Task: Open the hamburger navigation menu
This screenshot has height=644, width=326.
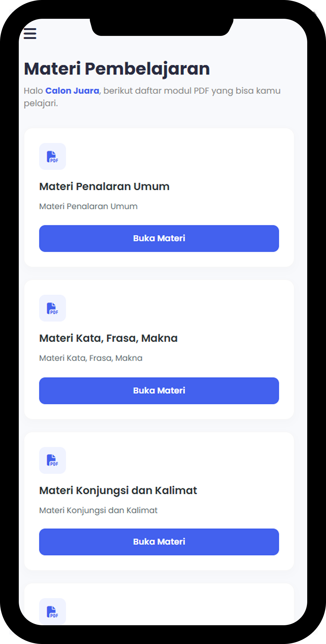Action: 30,34
